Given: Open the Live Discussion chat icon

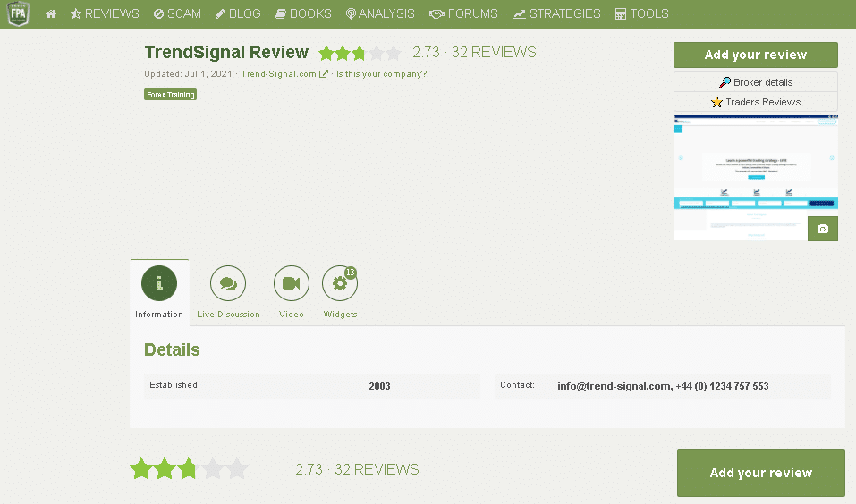Looking at the screenshot, I should click(x=227, y=283).
